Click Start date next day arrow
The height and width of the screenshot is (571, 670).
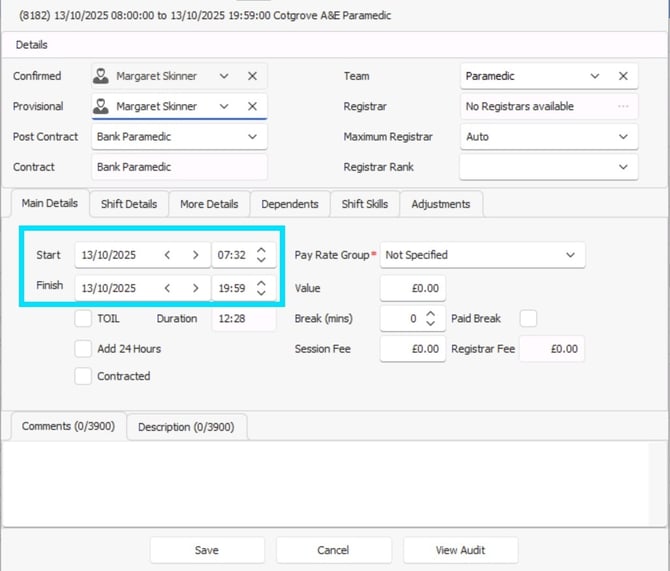click(x=195, y=255)
